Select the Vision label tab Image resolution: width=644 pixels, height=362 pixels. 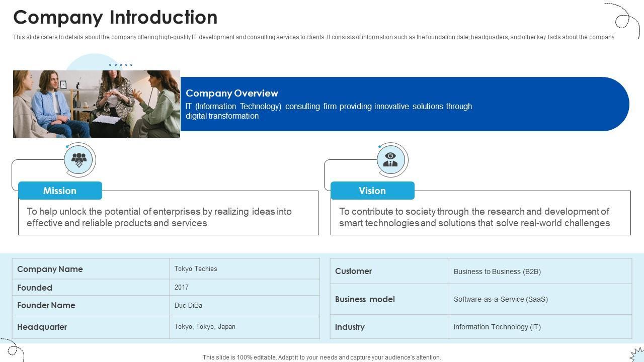372,191
